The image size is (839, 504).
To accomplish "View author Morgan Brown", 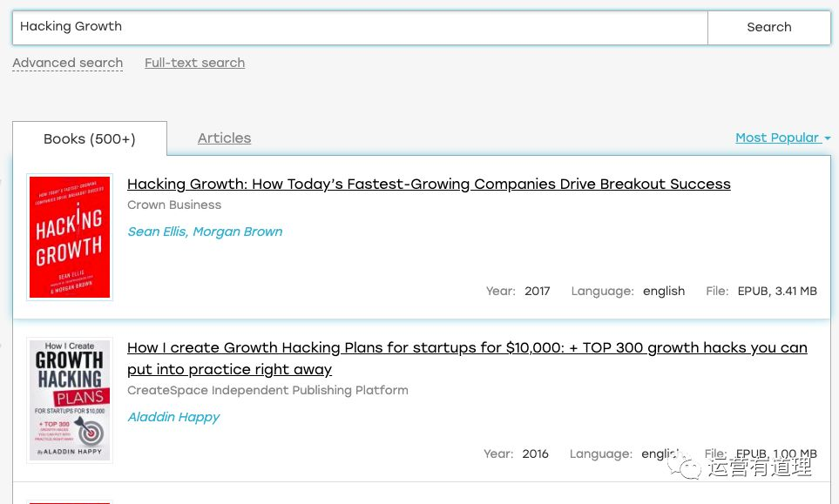I will pyautogui.click(x=238, y=232).
